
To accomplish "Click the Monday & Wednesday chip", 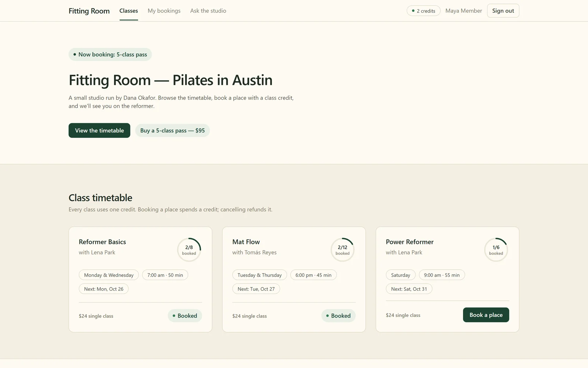I will pos(109,275).
